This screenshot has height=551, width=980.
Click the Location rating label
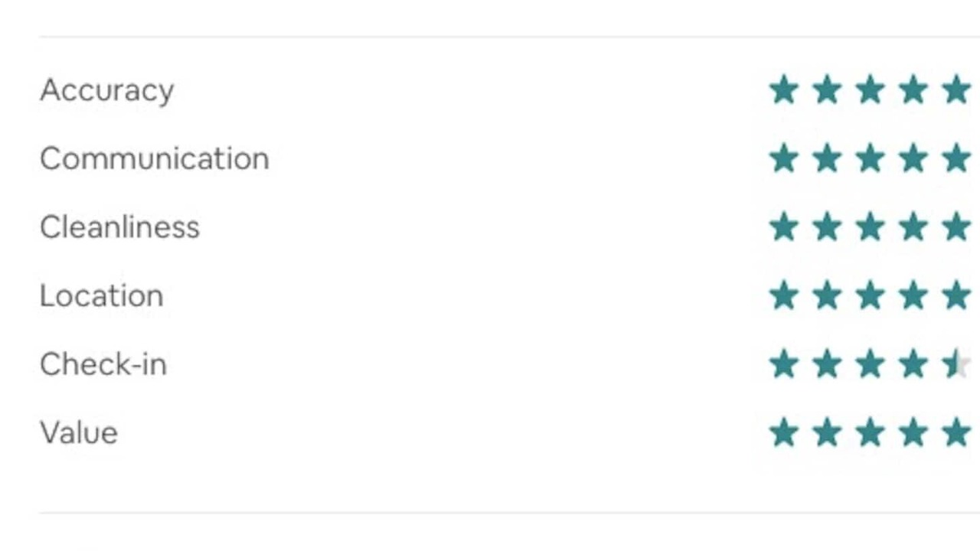point(102,296)
